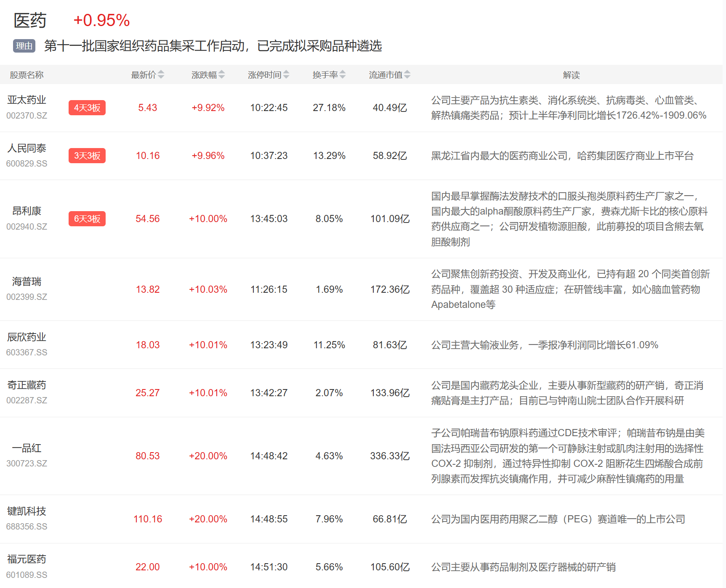This screenshot has width=726, height=588.
Task: Select 福元医药 stock row
Action: 27,559
